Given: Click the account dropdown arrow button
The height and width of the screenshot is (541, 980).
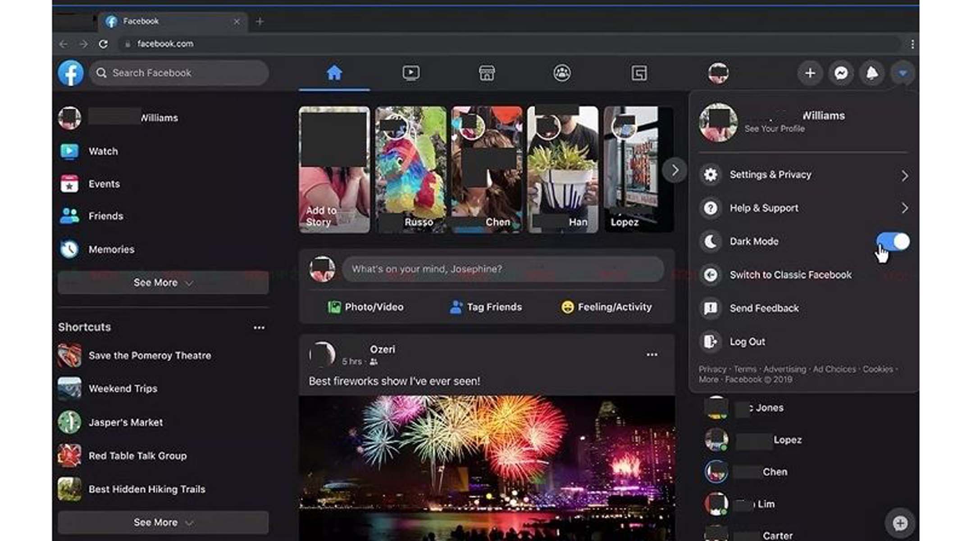Looking at the screenshot, I should (903, 73).
